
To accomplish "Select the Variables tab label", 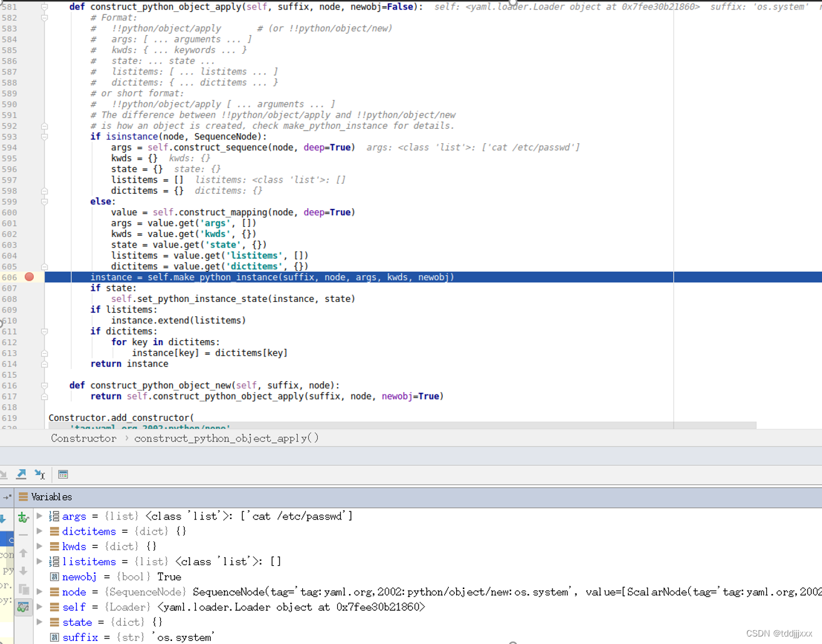I will tap(51, 497).
